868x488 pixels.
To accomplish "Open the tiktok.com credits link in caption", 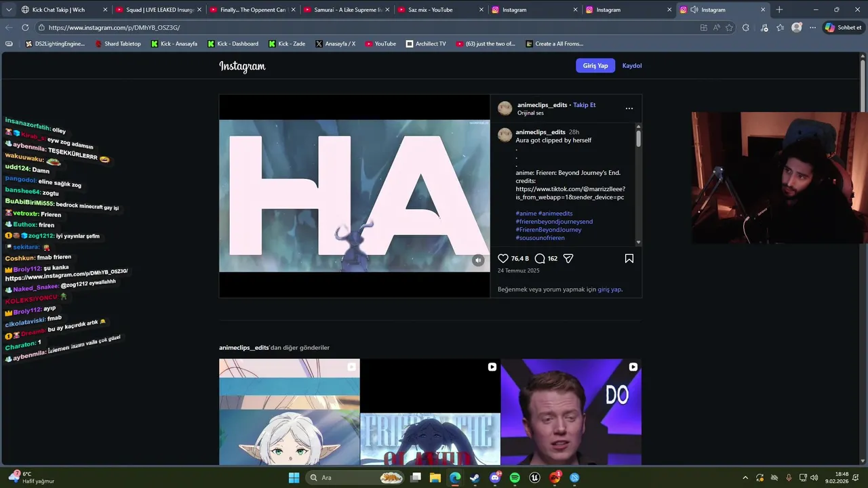I will (570, 193).
